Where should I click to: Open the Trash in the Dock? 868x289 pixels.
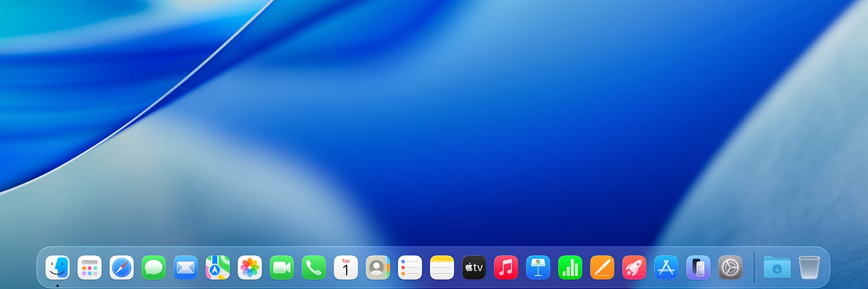click(x=809, y=268)
